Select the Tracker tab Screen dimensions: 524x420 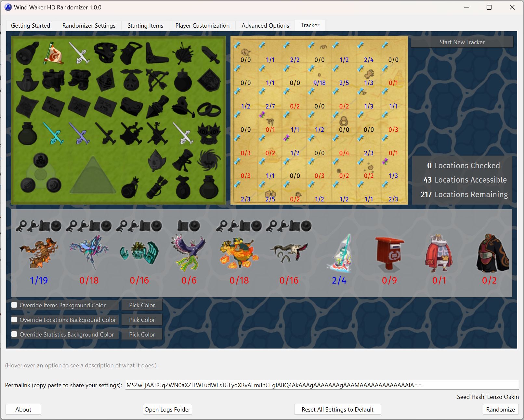(x=310, y=25)
